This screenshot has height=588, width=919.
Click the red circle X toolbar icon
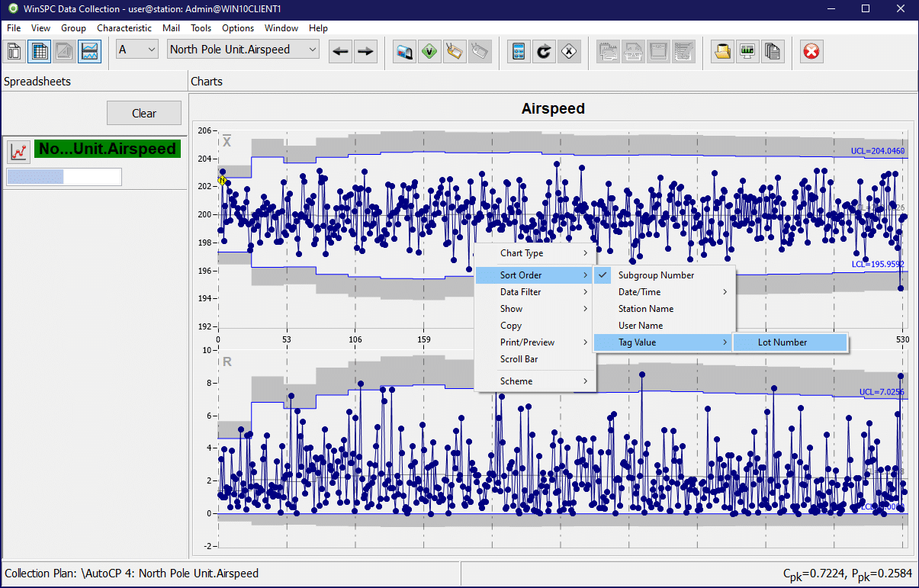(811, 51)
